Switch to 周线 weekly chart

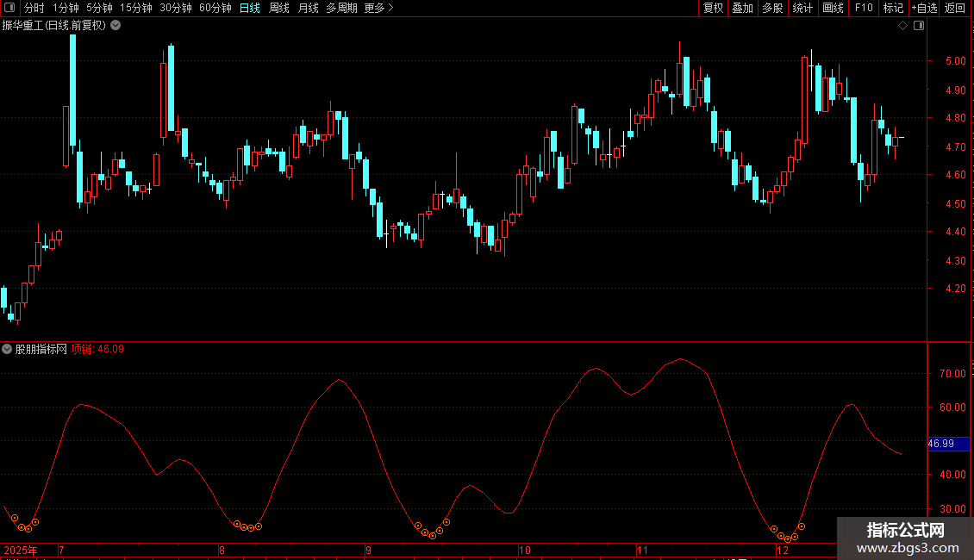pyautogui.click(x=279, y=8)
